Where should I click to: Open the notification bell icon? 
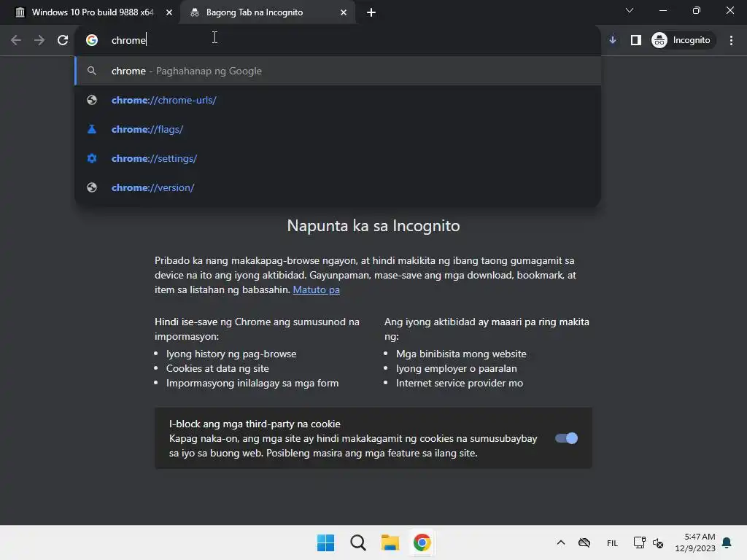coord(727,542)
